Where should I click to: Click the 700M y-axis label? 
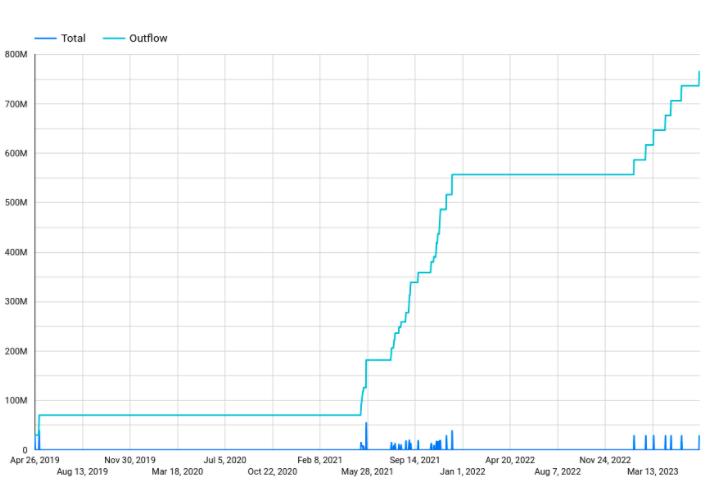(16, 104)
